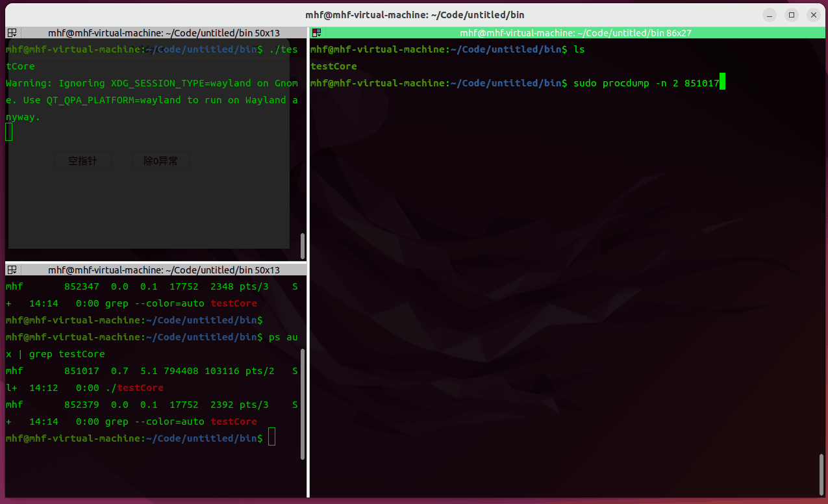Image resolution: width=828 pixels, height=504 pixels.
Task: Click the hollow cursor in the top-left pane
Action: pyautogui.click(x=8, y=132)
